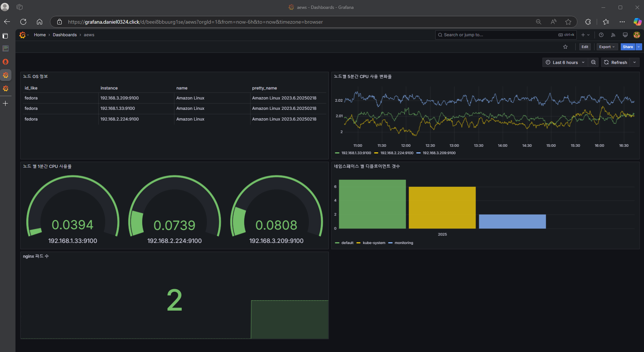Open the Grafana logo menu
The width and height of the screenshot is (644, 352).
[x=23, y=35]
